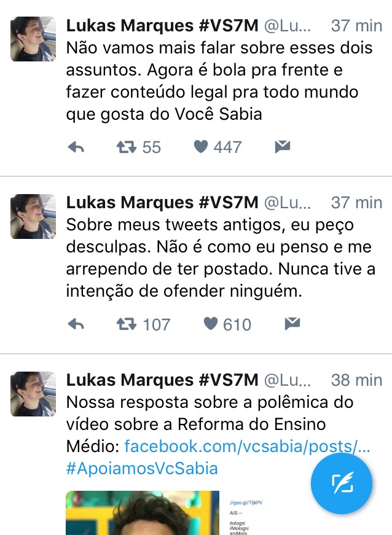Reply to the tweet about 'Você Sabia' content

[76, 147]
